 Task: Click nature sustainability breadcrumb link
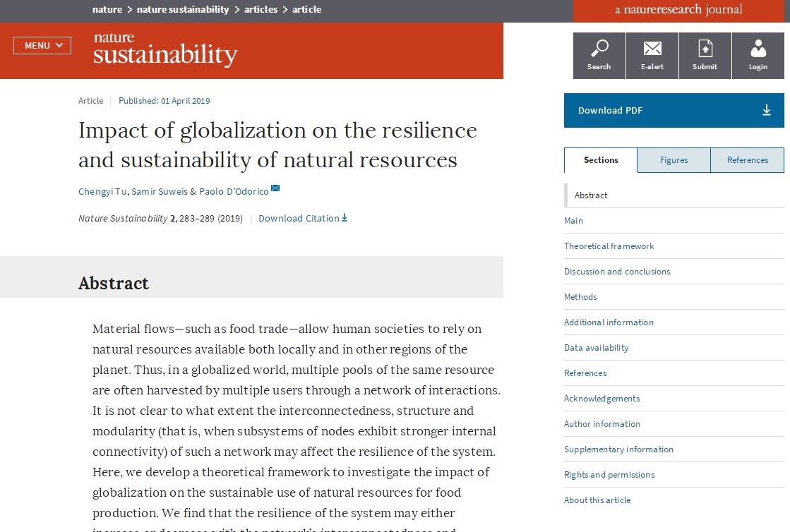click(183, 9)
